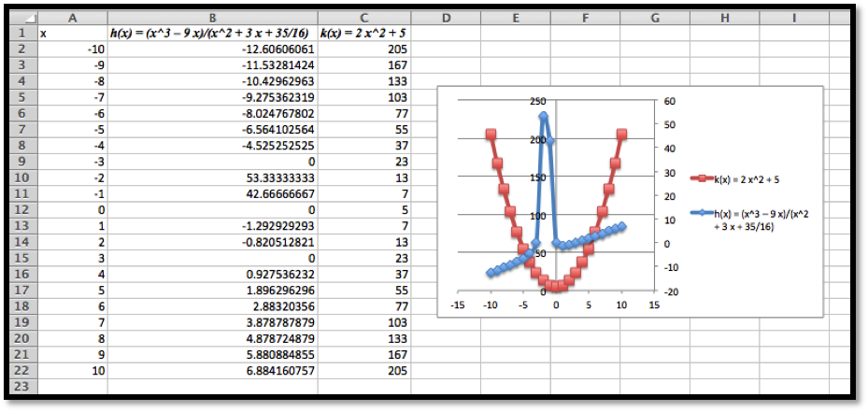Click the cell with x value -10
Viewport: 868px width, 412px height.
point(72,49)
